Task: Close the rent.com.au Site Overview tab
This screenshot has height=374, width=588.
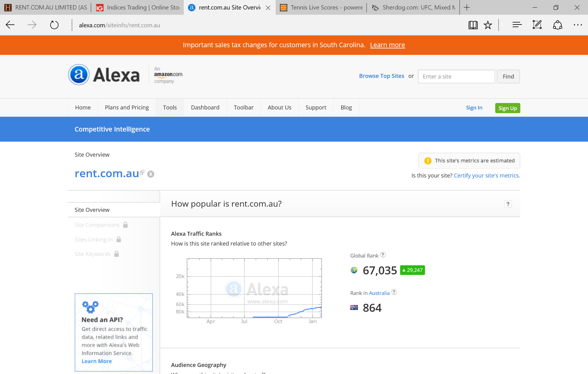Action: coord(268,8)
